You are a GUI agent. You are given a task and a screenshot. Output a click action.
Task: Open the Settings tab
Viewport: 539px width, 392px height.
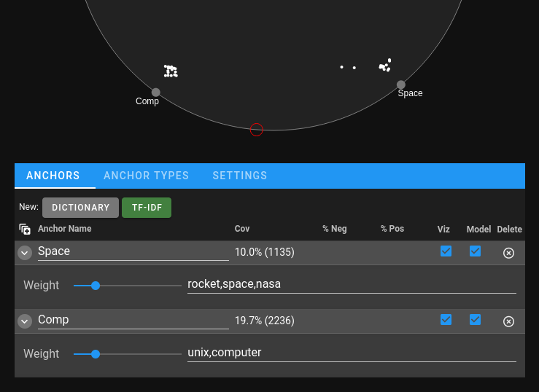pos(239,176)
